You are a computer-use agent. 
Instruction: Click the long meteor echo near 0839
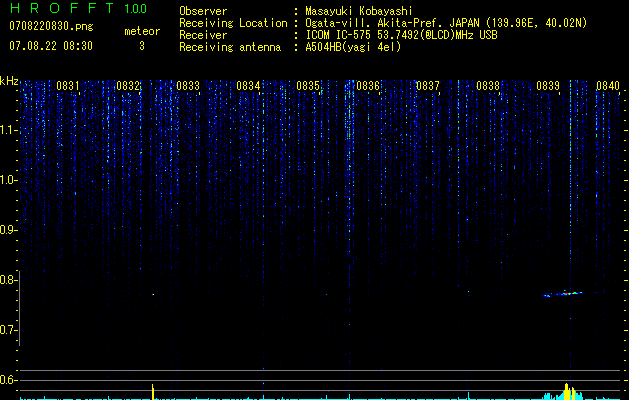click(x=562, y=294)
